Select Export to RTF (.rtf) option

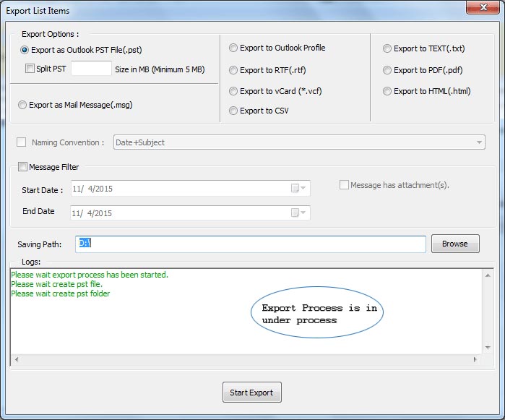point(233,70)
